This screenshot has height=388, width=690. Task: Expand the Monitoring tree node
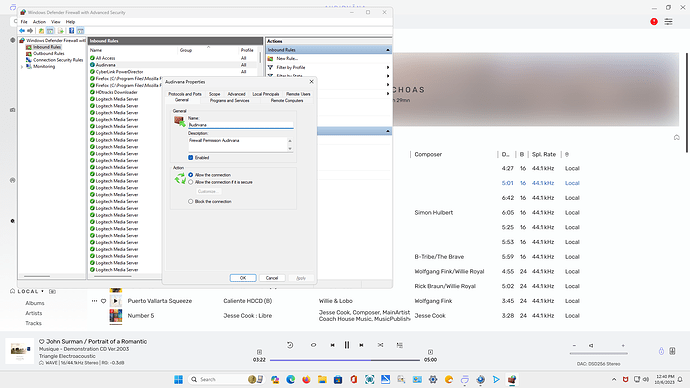(x=22, y=67)
